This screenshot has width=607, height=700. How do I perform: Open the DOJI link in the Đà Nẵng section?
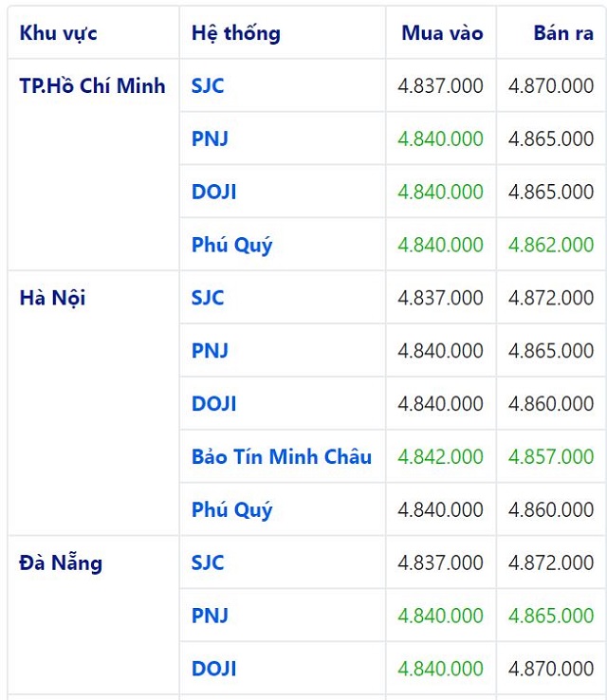tap(213, 669)
